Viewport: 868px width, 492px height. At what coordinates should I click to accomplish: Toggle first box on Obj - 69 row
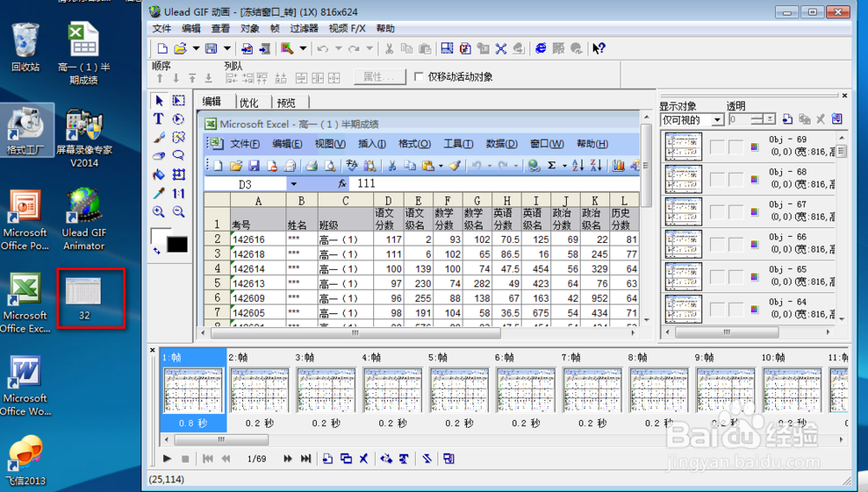coord(718,147)
